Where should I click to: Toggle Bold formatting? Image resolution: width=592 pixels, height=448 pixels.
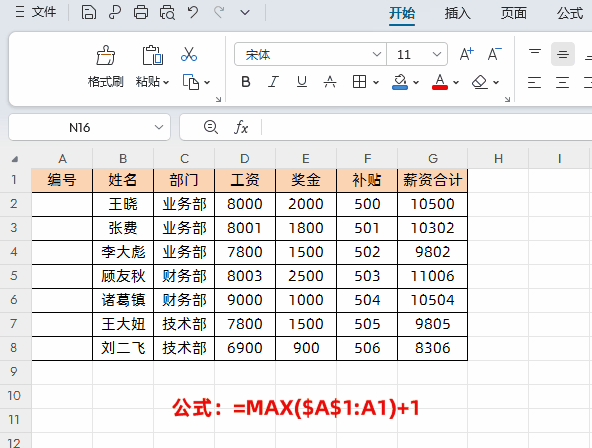246,82
